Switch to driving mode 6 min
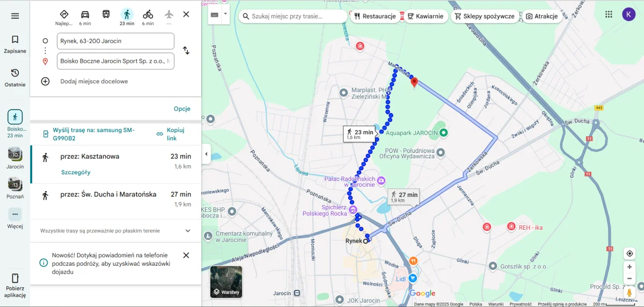The height and width of the screenshot is (307, 644). [85, 17]
